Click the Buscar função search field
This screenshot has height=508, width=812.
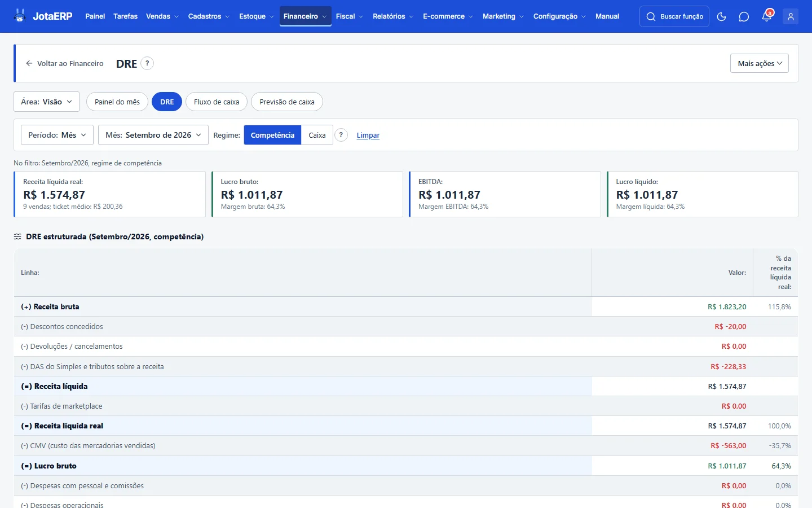[674, 16]
